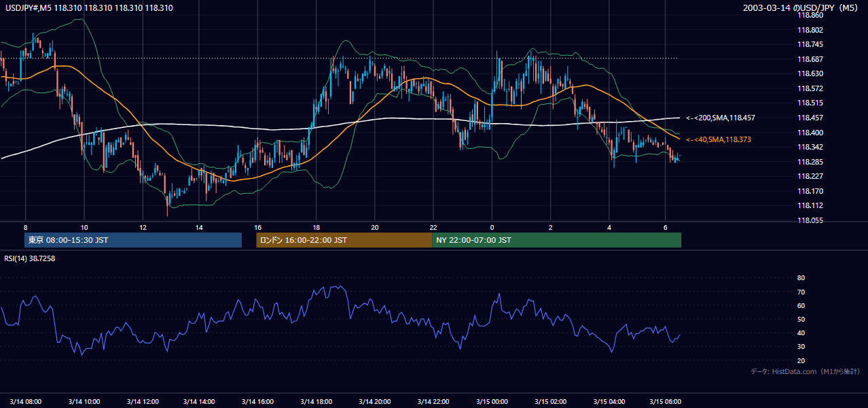Click hour tick '22' below the price chart

pos(433,227)
